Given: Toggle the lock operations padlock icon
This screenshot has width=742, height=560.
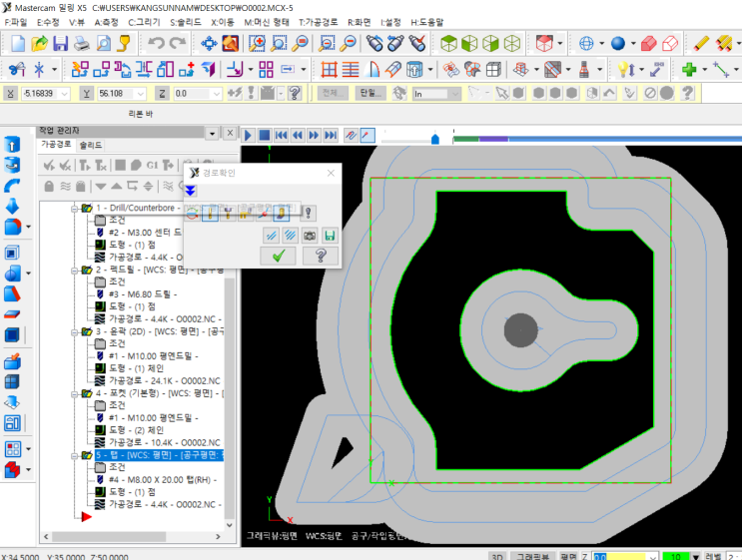Looking at the screenshot, I should point(48,186).
